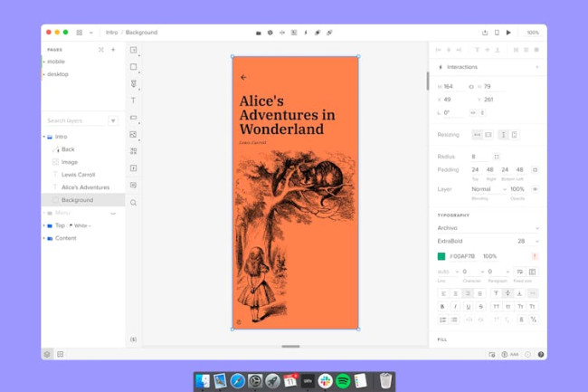588x392 pixels.
Task: Apply underline text formatting
Action: point(467,306)
